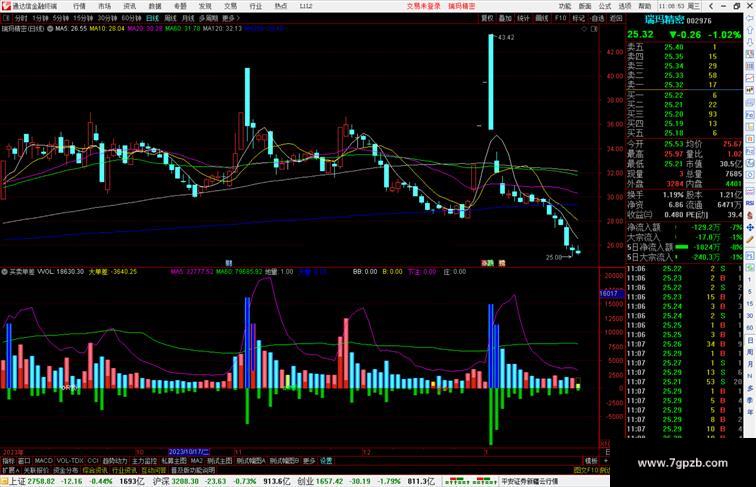Image resolution: width=756 pixels, height=487 pixels.
Task: Open 设置 on the indicator bar
Action: tap(326, 461)
